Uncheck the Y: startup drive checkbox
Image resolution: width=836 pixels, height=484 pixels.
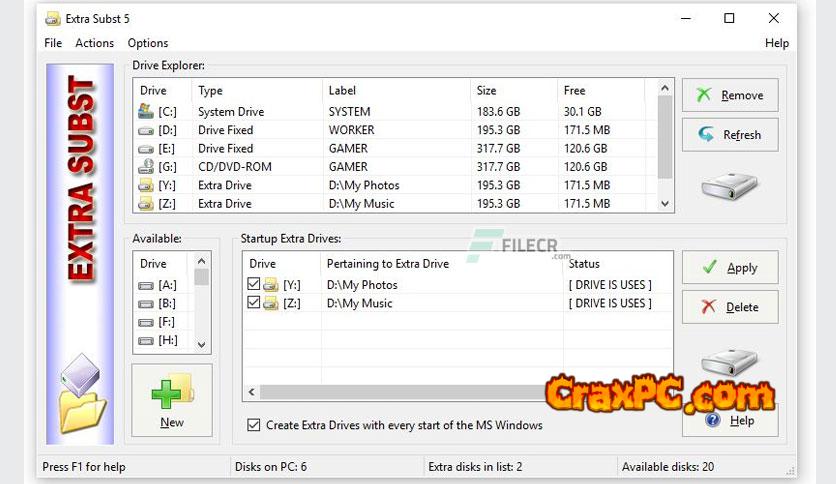tap(254, 285)
